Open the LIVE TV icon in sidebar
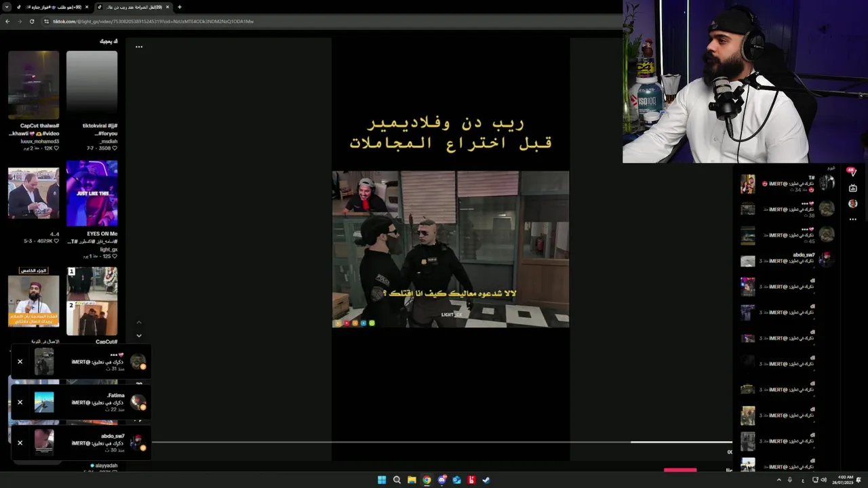Viewport: 868px width, 488px height. pos(853,188)
